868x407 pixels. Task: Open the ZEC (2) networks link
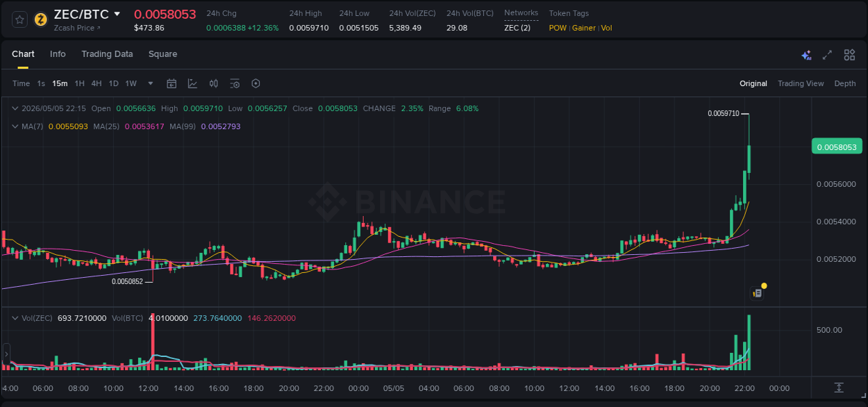tap(517, 28)
